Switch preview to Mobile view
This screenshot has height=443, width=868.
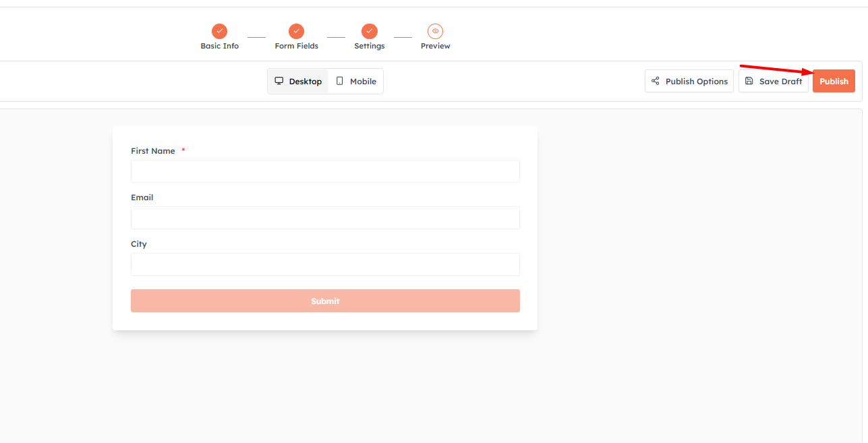[355, 81]
